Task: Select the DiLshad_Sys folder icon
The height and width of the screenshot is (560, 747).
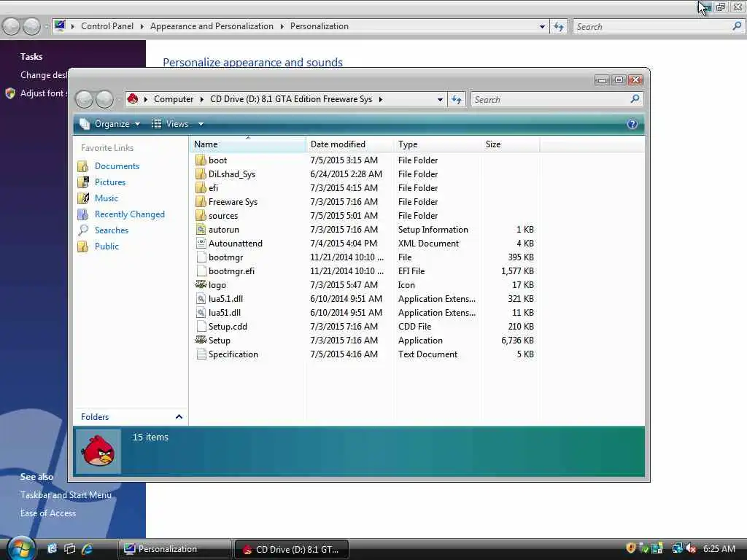Action: (201, 174)
